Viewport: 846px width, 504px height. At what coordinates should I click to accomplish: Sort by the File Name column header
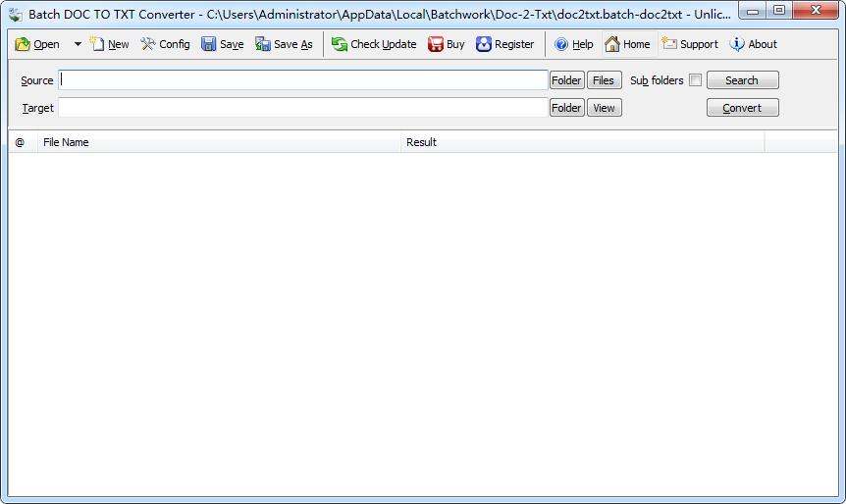[x=219, y=142]
